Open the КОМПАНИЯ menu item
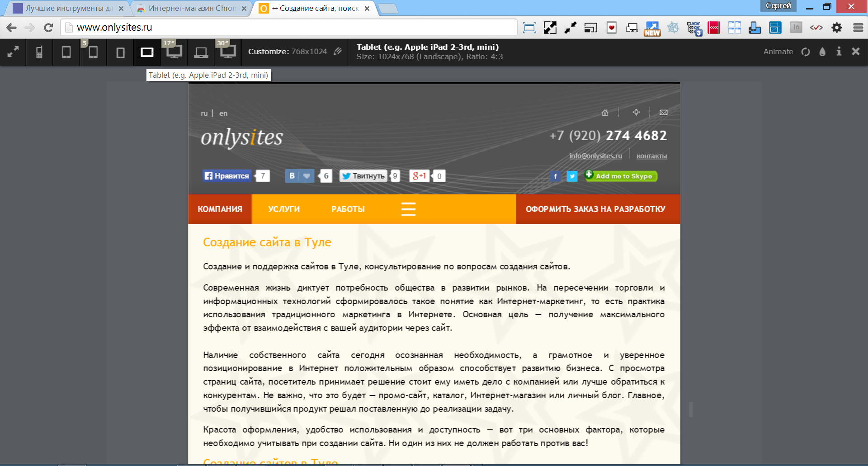This screenshot has width=868, height=466. point(220,209)
